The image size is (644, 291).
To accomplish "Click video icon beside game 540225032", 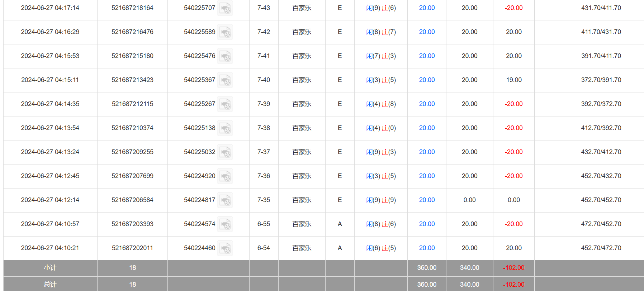I will (x=225, y=152).
